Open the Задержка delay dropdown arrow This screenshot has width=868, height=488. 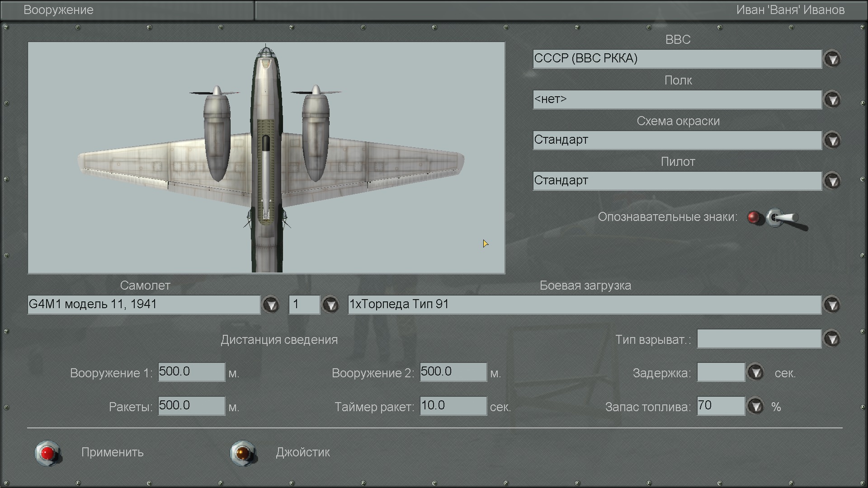coord(755,373)
